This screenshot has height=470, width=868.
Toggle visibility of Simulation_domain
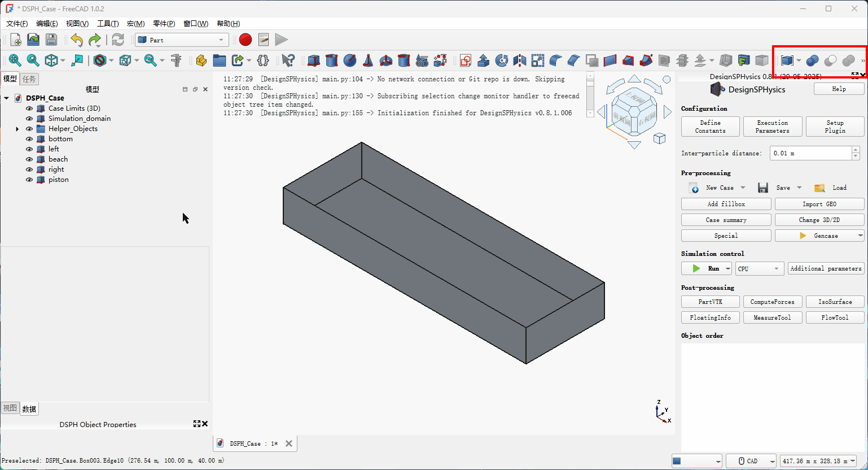click(x=29, y=119)
